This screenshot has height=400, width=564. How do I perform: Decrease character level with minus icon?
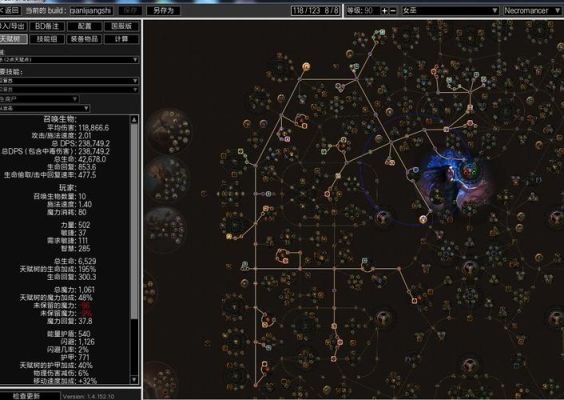[x=393, y=11]
